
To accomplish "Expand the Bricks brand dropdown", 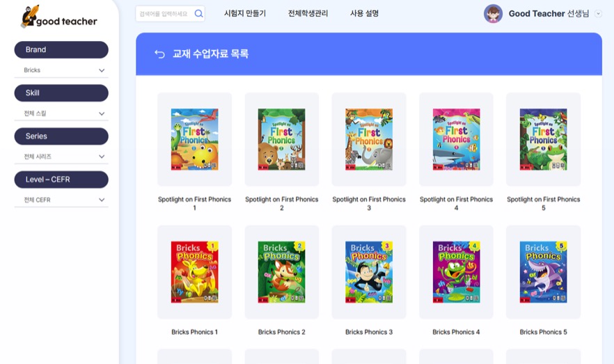I will coord(61,70).
